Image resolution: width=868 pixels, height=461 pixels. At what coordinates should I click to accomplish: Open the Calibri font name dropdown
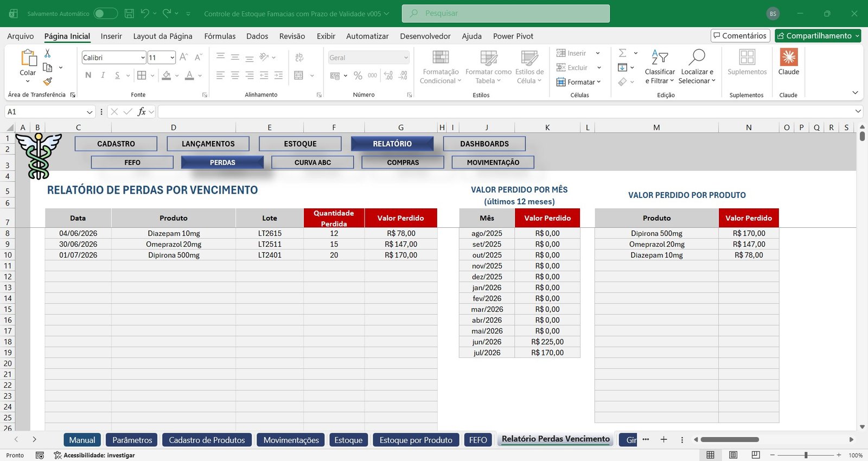143,57
